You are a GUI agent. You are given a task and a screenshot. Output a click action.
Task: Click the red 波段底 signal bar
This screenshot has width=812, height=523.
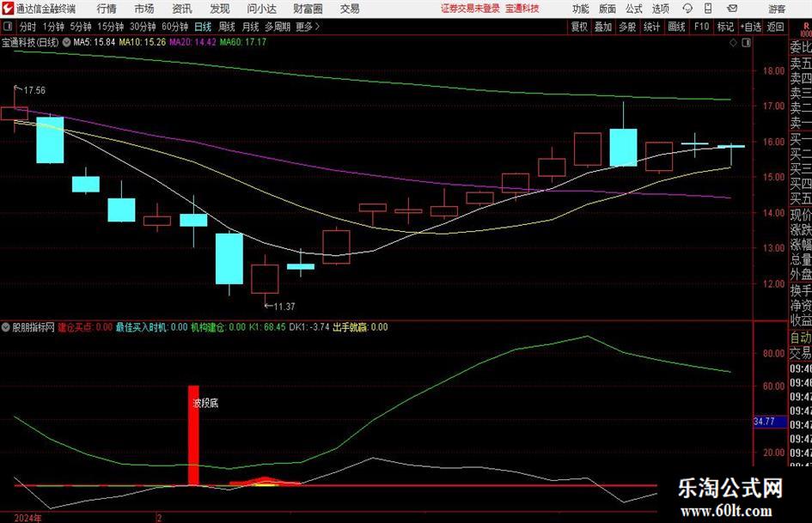pyautogui.click(x=193, y=435)
